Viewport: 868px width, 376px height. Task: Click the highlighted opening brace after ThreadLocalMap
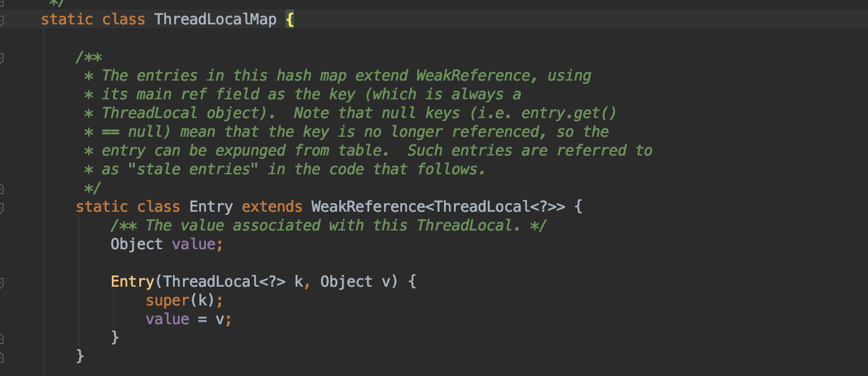[290, 19]
